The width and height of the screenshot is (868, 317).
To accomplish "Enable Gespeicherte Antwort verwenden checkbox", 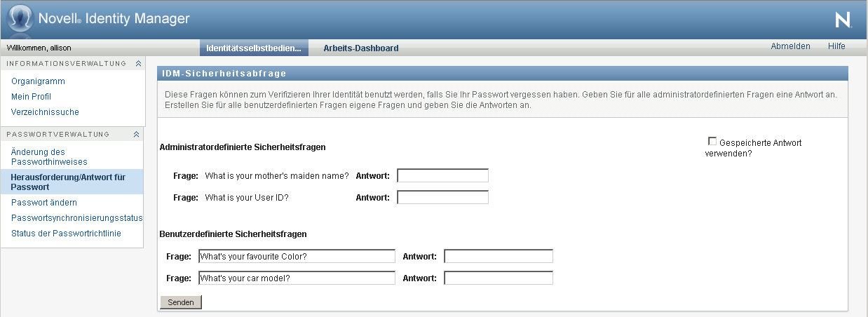I will click(x=712, y=142).
